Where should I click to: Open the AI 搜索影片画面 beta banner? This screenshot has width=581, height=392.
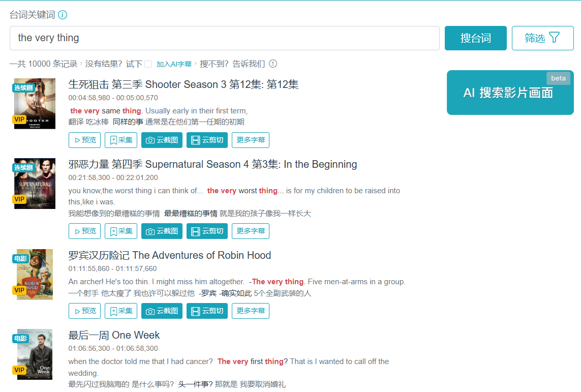pos(510,92)
